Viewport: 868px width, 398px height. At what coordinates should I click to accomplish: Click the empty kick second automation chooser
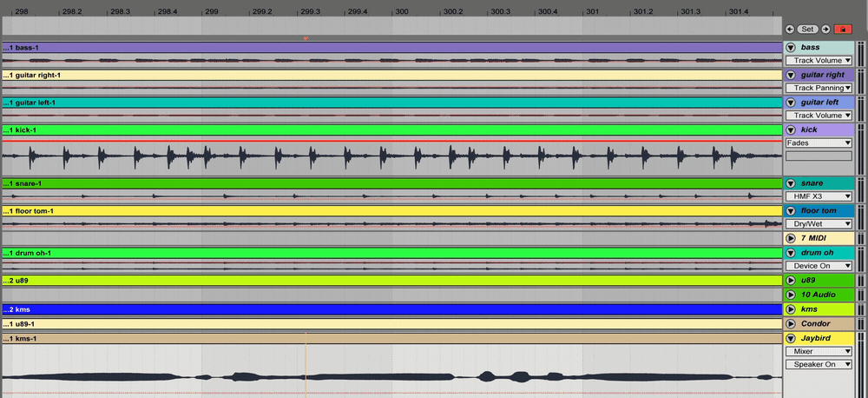819,156
